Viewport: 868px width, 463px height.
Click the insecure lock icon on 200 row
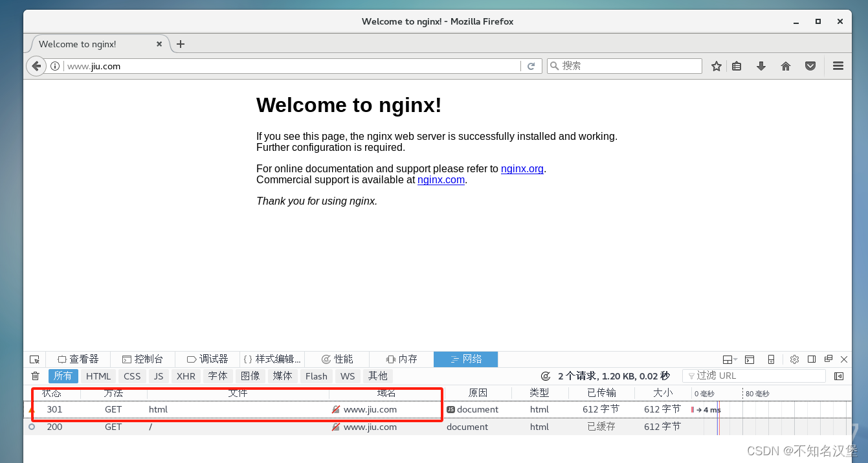point(336,427)
